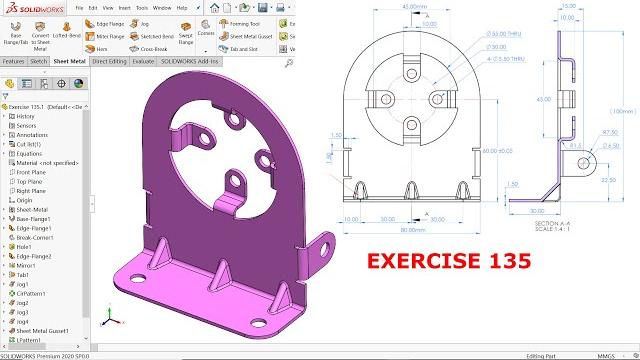Viewport: 640px width, 360px height.
Task: Open the File menu
Action: (79, 8)
